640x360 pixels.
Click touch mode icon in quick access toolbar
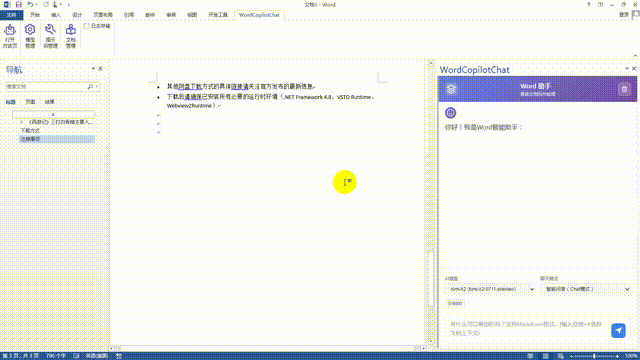click(x=55, y=4)
